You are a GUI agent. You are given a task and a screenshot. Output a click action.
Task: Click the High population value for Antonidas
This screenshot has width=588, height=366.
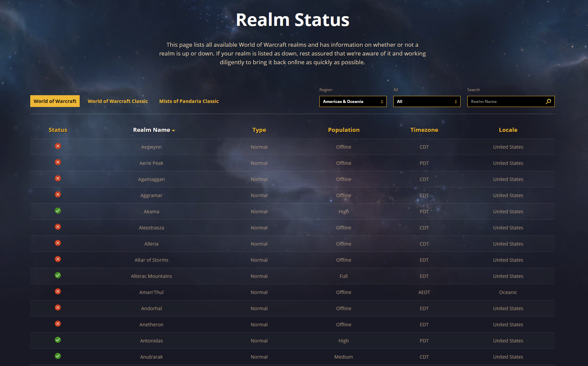tap(344, 341)
